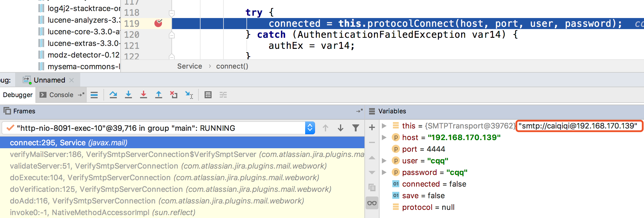Screen dimensions: 644x218
Task: Select the next frame down arrow
Action: 341,128
